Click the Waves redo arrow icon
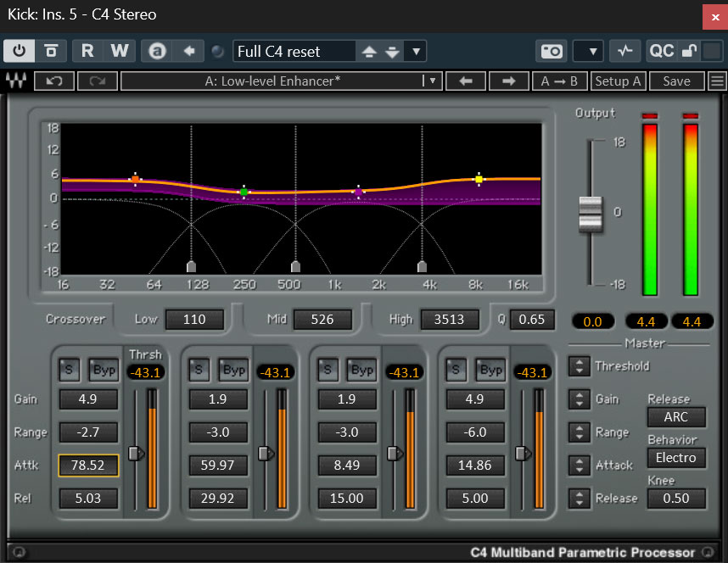The width and height of the screenshot is (728, 563). point(97,81)
